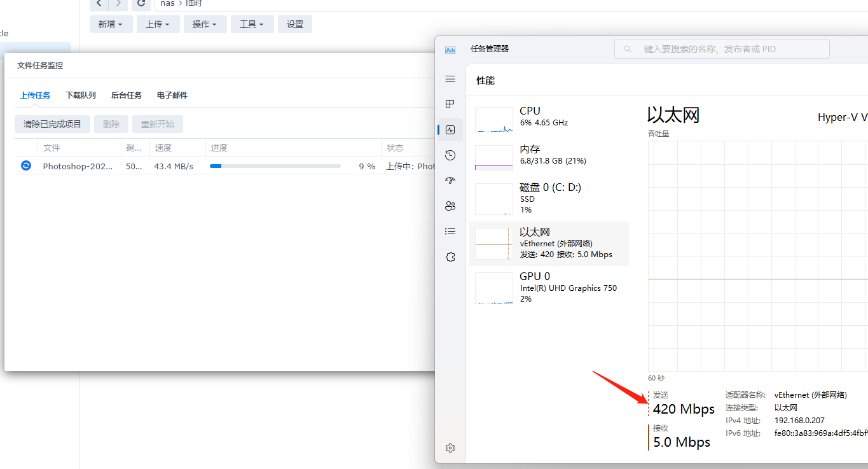Open Services icon in Task Manager sidebar
The height and width of the screenshot is (469, 868).
(x=450, y=257)
